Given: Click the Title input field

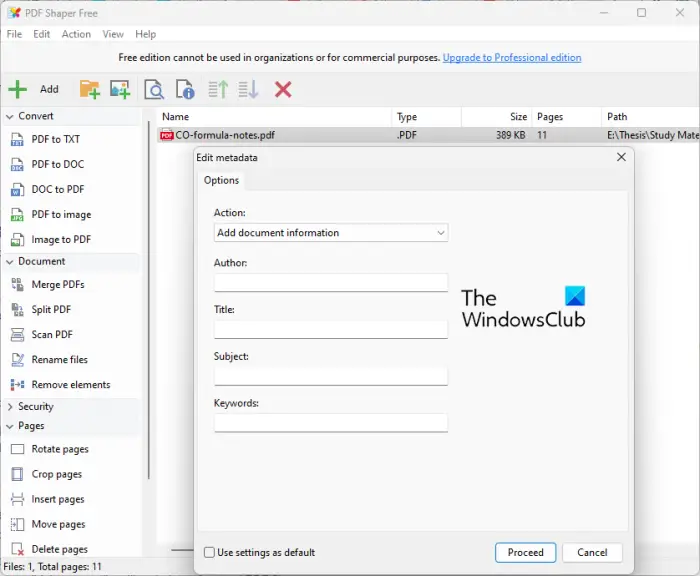Looking at the screenshot, I should (331, 330).
